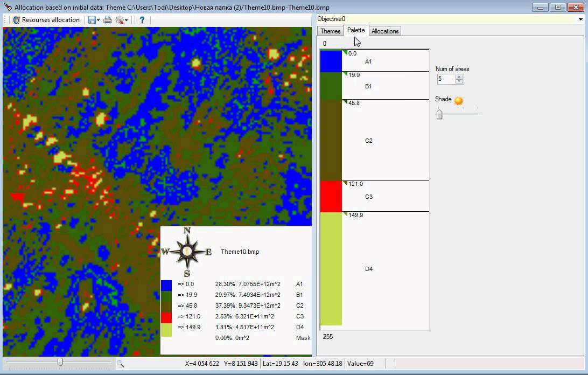
Task: Click legend text 28.30%: 7.0755E+12m^2
Action: click(x=248, y=284)
